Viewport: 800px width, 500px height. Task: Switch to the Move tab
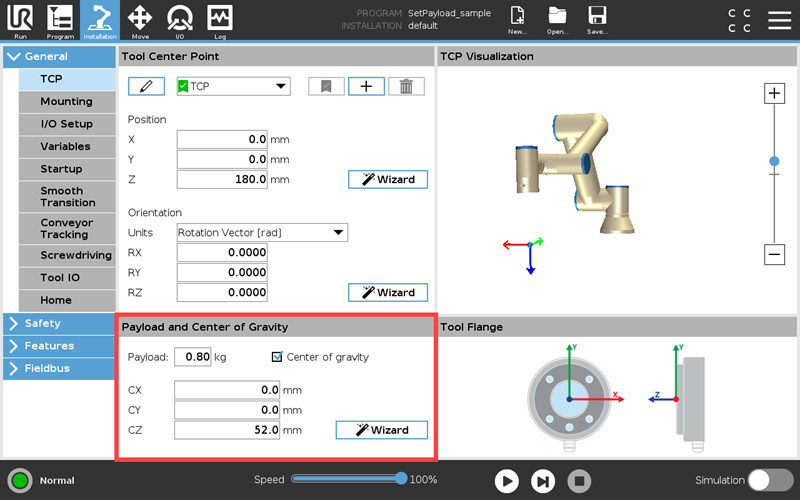(x=140, y=20)
